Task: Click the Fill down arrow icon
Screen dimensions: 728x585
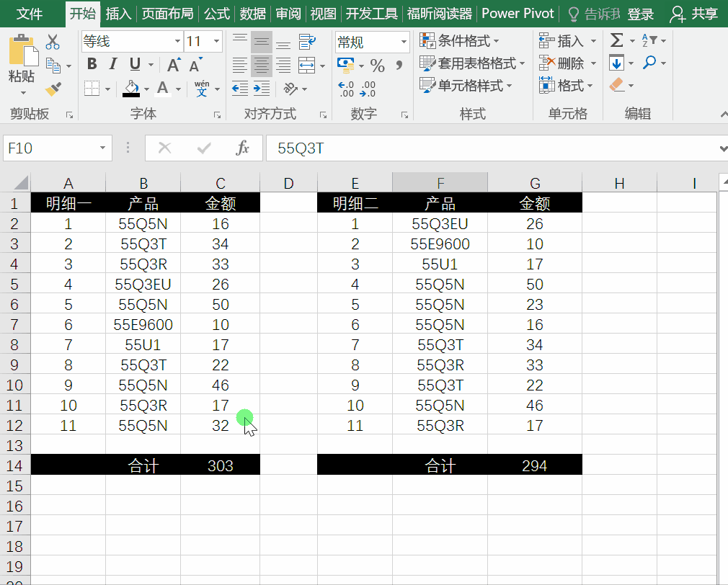Action: click(x=616, y=63)
